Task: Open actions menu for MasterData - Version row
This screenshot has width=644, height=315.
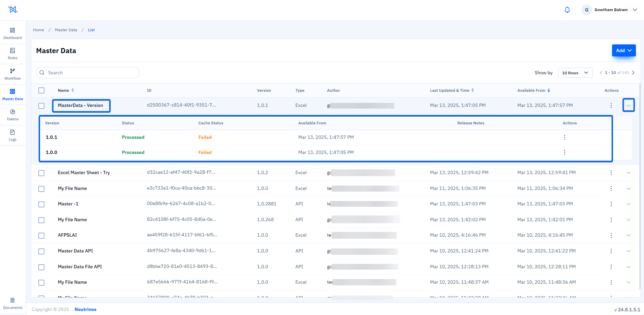Action: (611, 106)
